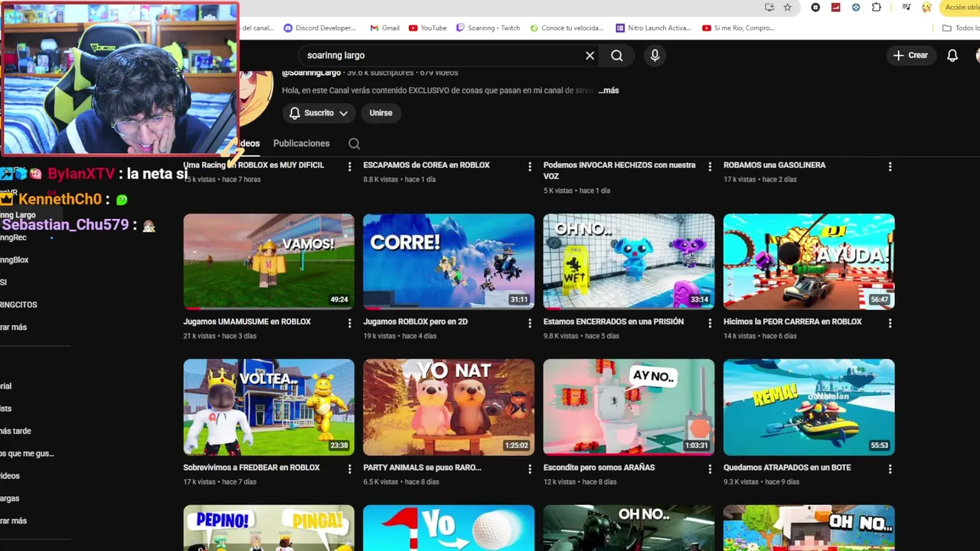The image size is (980, 551).
Task: Click title 'Quedamos ATRAPADOS en un BOTE'
Action: (787, 467)
